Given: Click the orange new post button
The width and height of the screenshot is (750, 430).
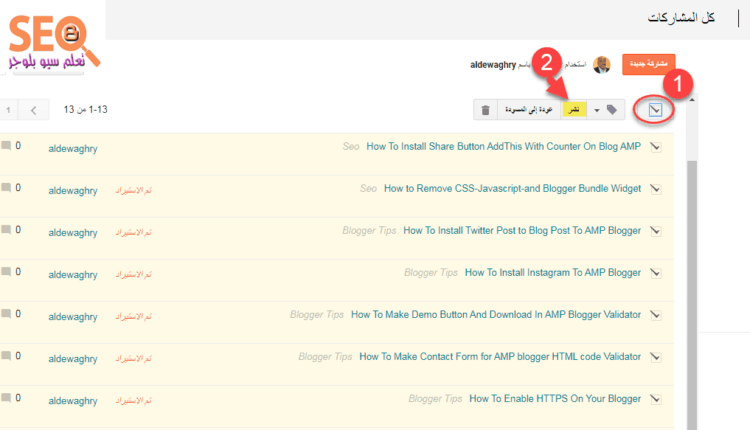Looking at the screenshot, I should [649, 64].
